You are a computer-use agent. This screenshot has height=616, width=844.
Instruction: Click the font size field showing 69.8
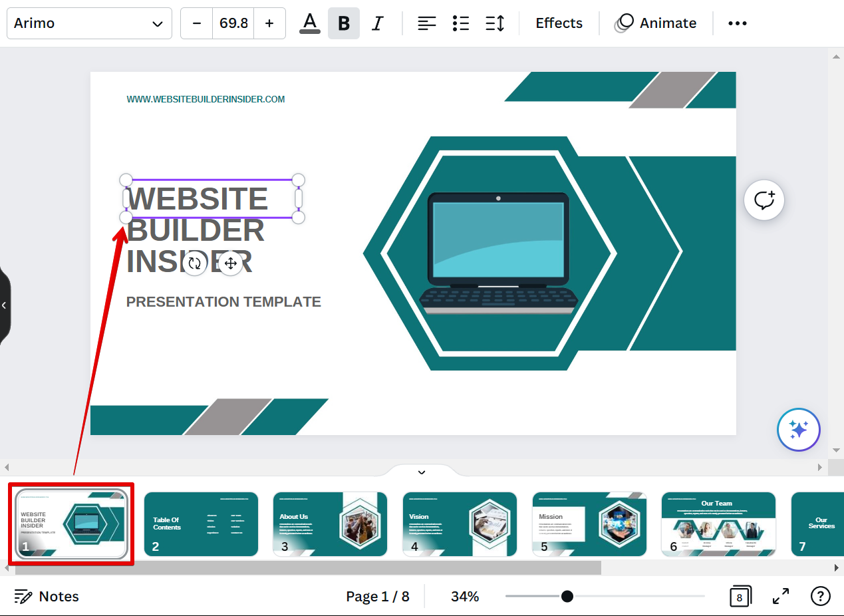tap(233, 23)
